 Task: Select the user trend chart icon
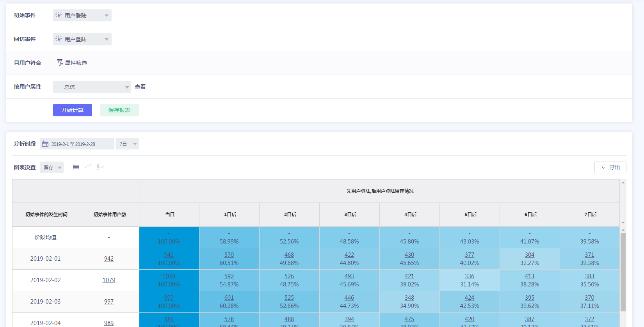pyautogui.click(x=100, y=167)
